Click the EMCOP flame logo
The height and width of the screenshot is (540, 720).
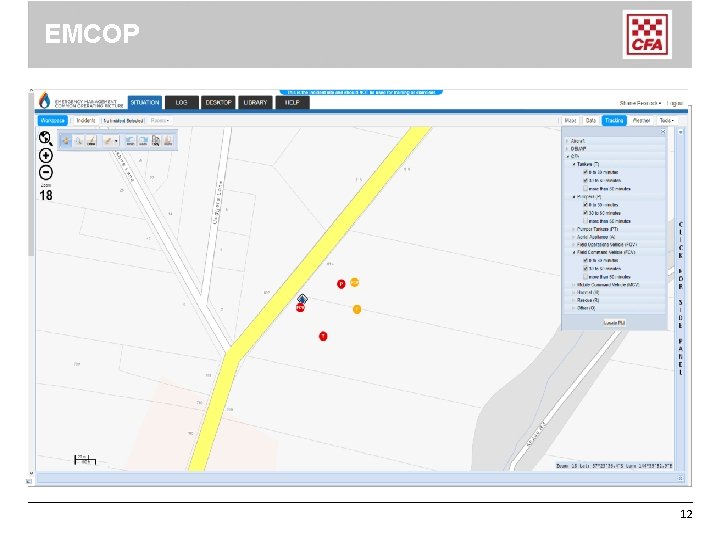click(x=44, y=100)
